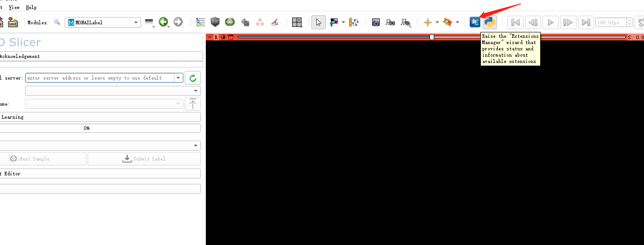The height and width of the screenshot is (245, 644).
Task: Expand the Segment Editor section
Action: pyautogui.click(x=100, y=174)
